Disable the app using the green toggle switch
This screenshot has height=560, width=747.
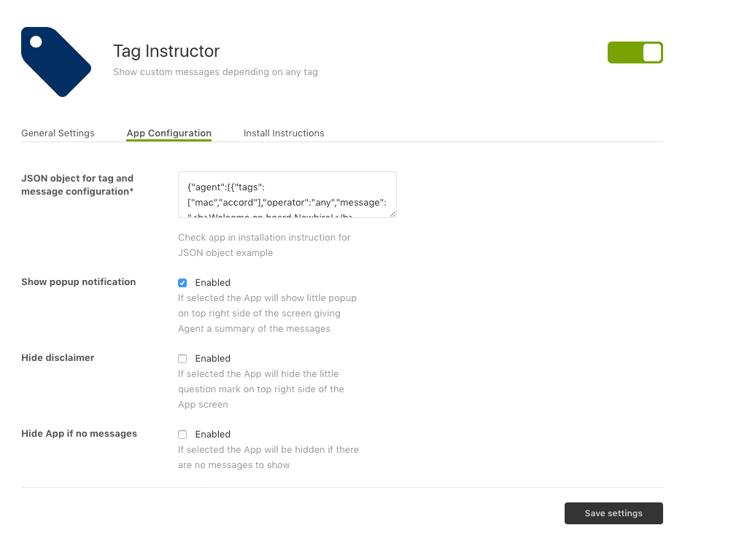point(635,52)
